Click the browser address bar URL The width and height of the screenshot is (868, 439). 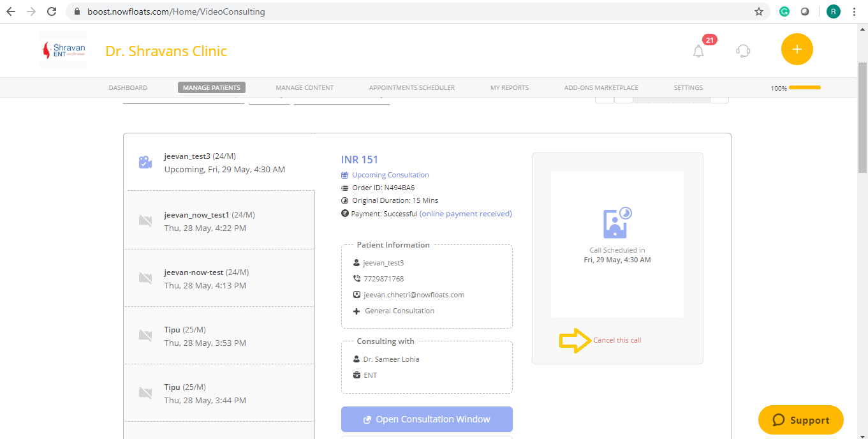(x=176, y=11)
